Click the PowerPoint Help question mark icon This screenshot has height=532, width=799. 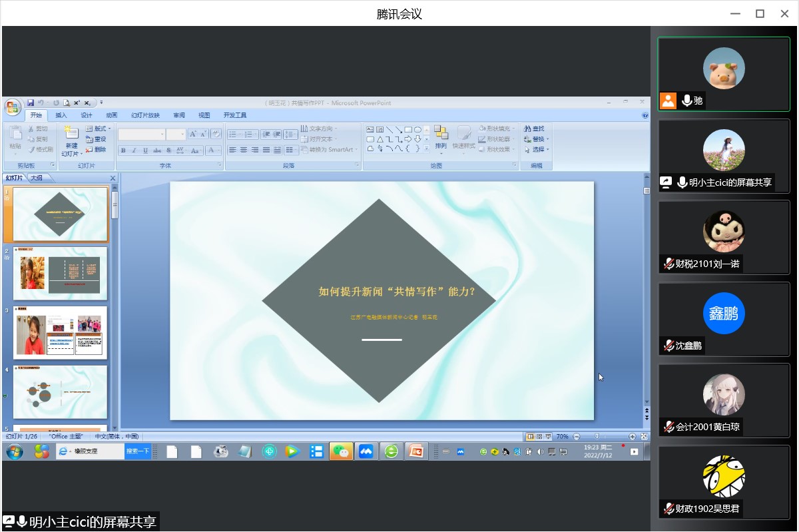click(645, 115)
